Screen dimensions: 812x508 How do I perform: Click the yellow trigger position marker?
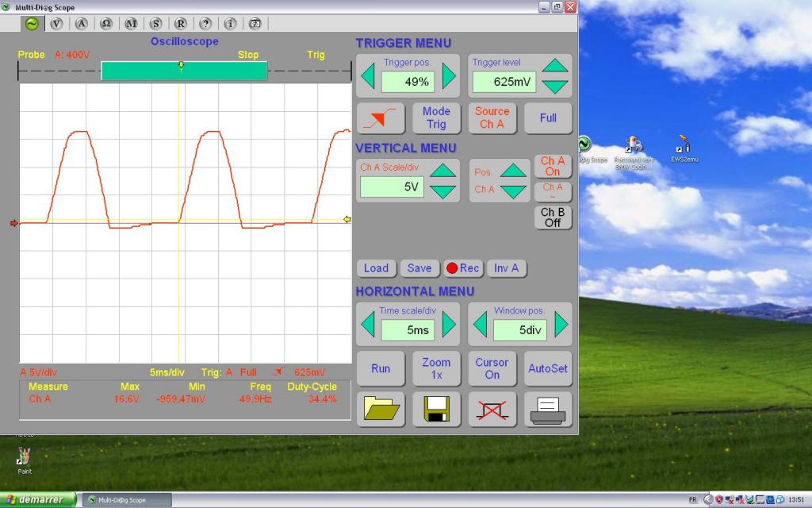tap(181, 65)
